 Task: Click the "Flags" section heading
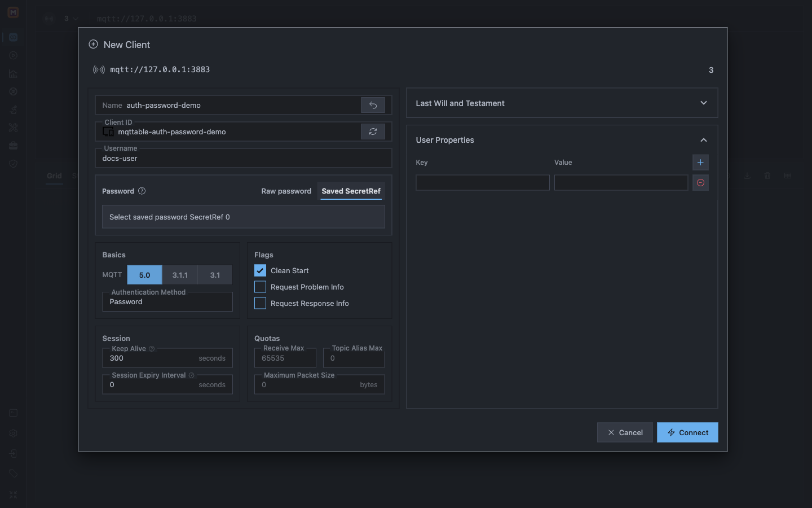pos(264,255)
